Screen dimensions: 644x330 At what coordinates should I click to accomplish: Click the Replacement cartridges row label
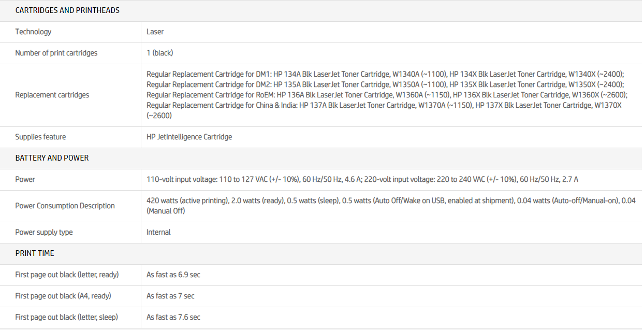pyautogui.click(x=52, y=95)
